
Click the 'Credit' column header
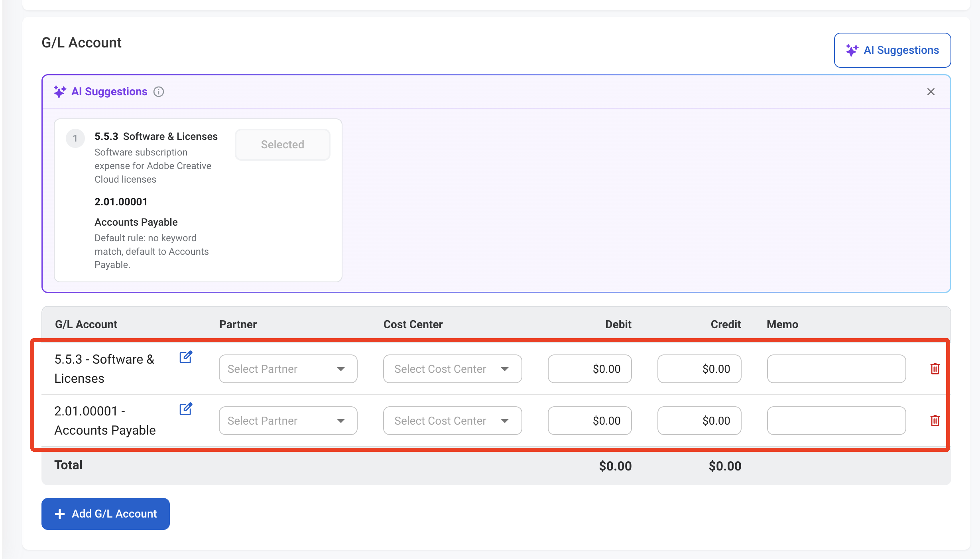pos(726,324)
